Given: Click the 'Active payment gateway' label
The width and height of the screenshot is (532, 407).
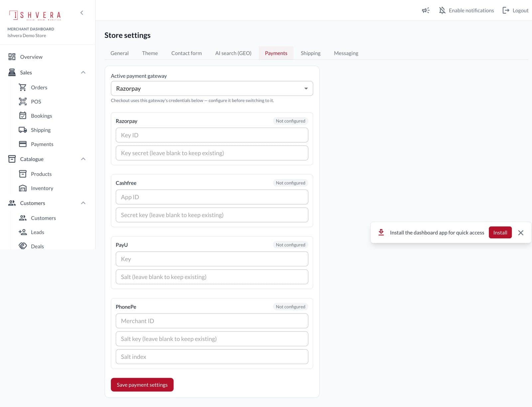Looking at the screenshot, I should tap(139, 76).
